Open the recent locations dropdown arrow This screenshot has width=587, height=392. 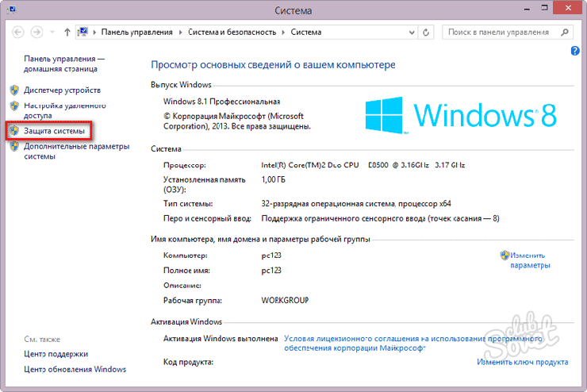(52, 33)
